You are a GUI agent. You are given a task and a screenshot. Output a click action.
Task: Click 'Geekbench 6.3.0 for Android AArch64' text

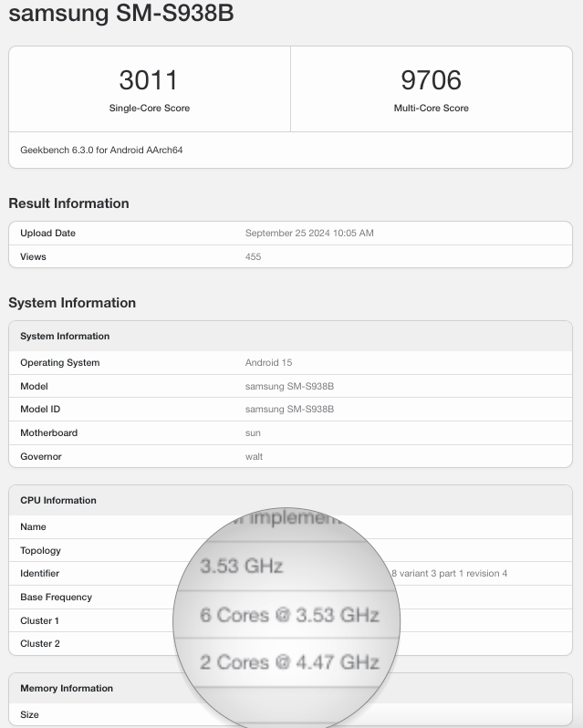(101, 150)
